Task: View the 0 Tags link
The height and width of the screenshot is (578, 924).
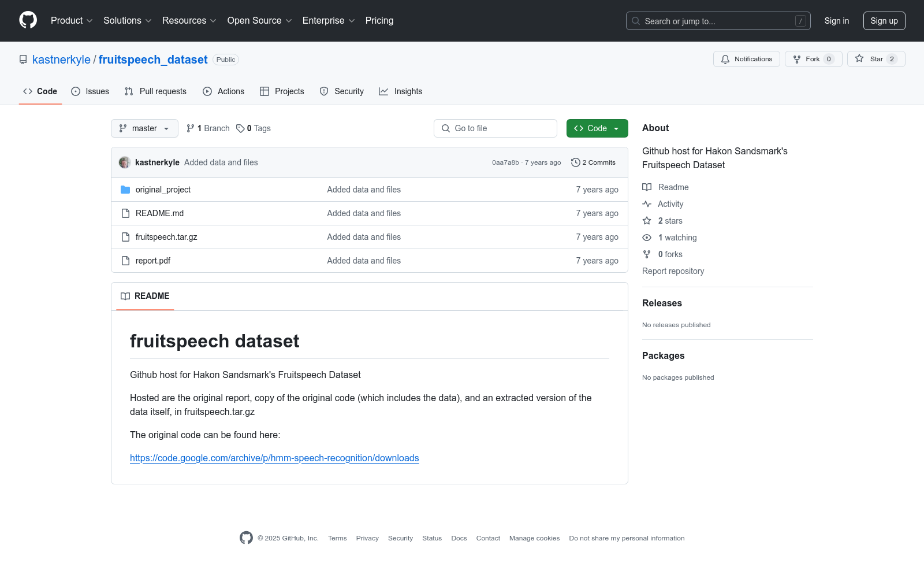Action: (x=254, y=128)
